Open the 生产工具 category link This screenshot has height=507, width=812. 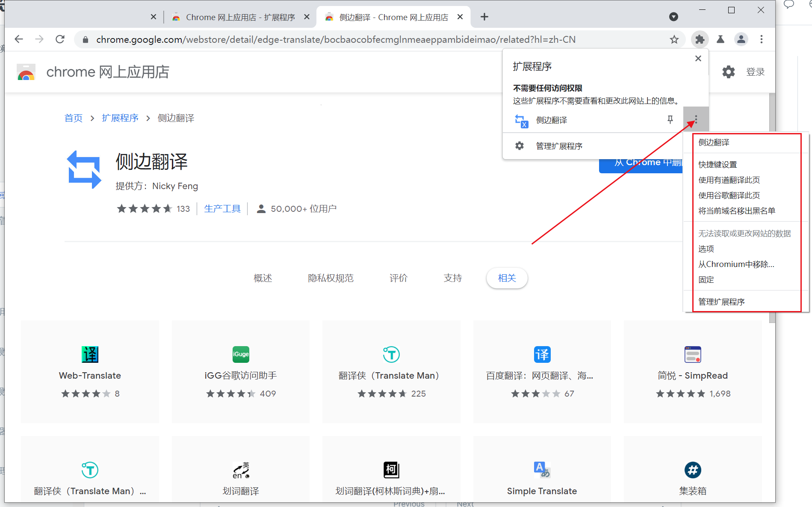(222, 209)
